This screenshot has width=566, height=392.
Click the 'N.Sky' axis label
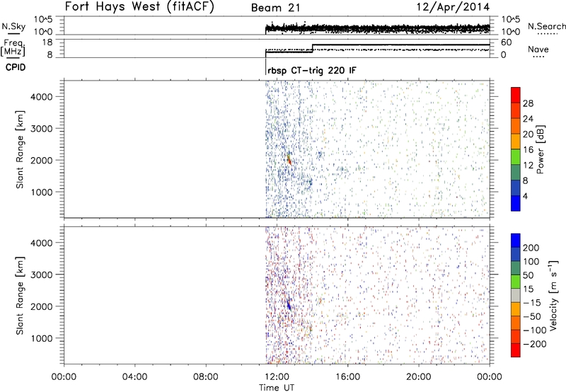coord(13,26)
